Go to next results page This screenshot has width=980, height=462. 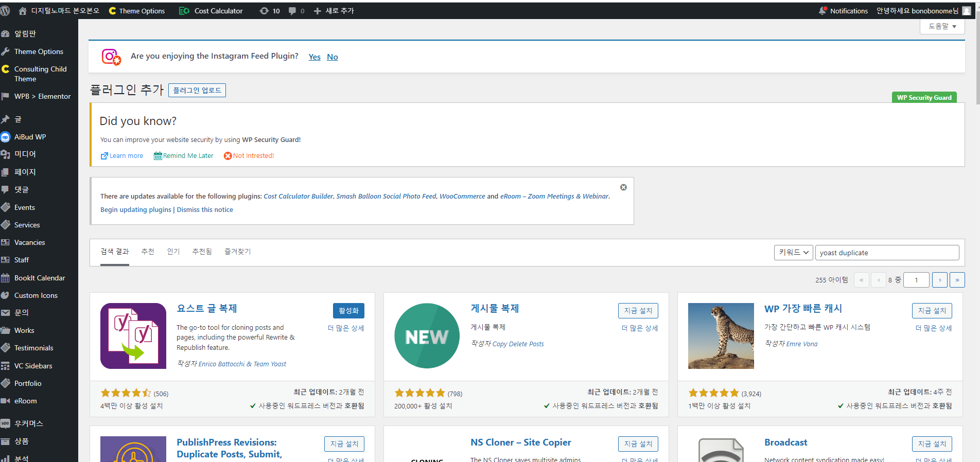(940, 280)
